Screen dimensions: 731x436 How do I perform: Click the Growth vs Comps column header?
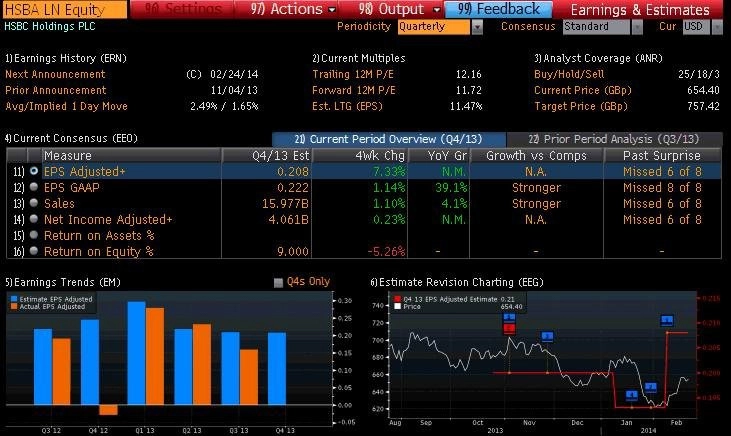tap(537, 155)
